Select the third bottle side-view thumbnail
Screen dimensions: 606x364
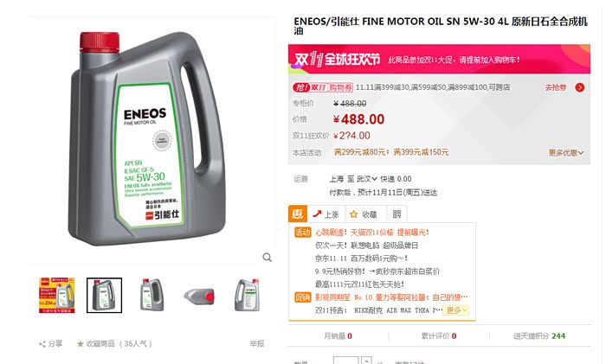point(151,296)
